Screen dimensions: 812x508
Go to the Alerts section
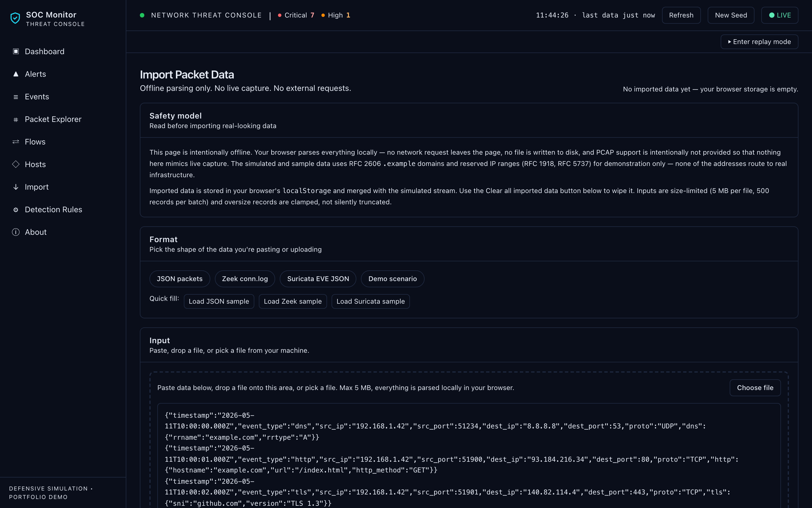pos(63,74)
